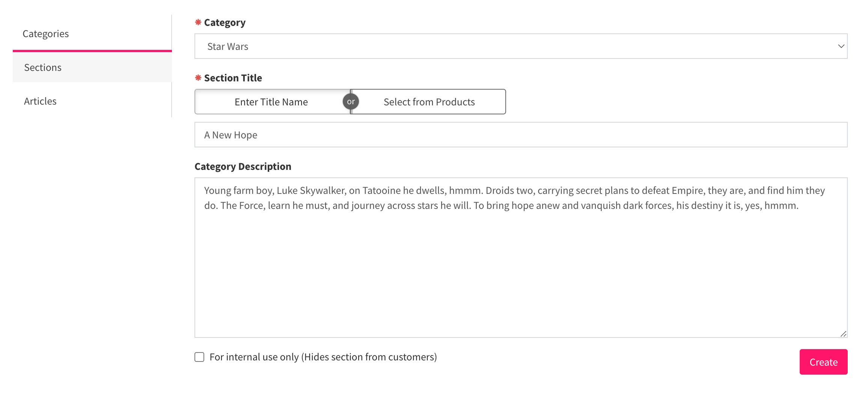Click "For internal use only" checkbox label
Viewport: 868px width, 393px height.
323,357
